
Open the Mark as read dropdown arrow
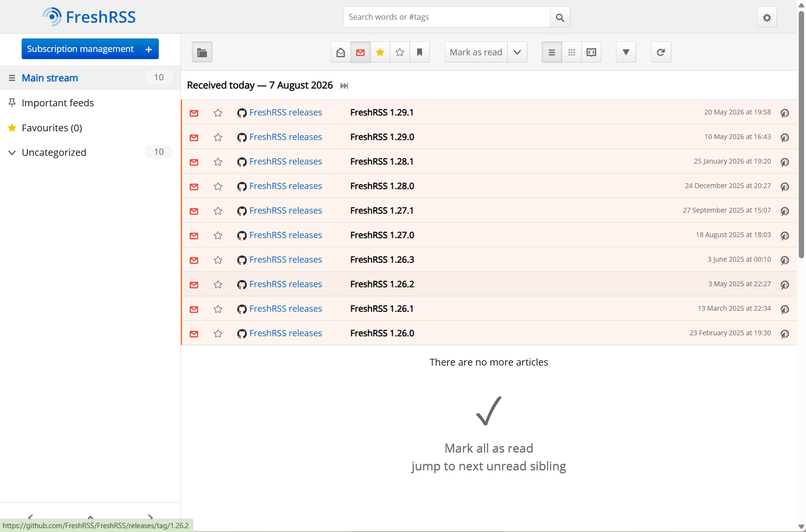tap(517, 52)
